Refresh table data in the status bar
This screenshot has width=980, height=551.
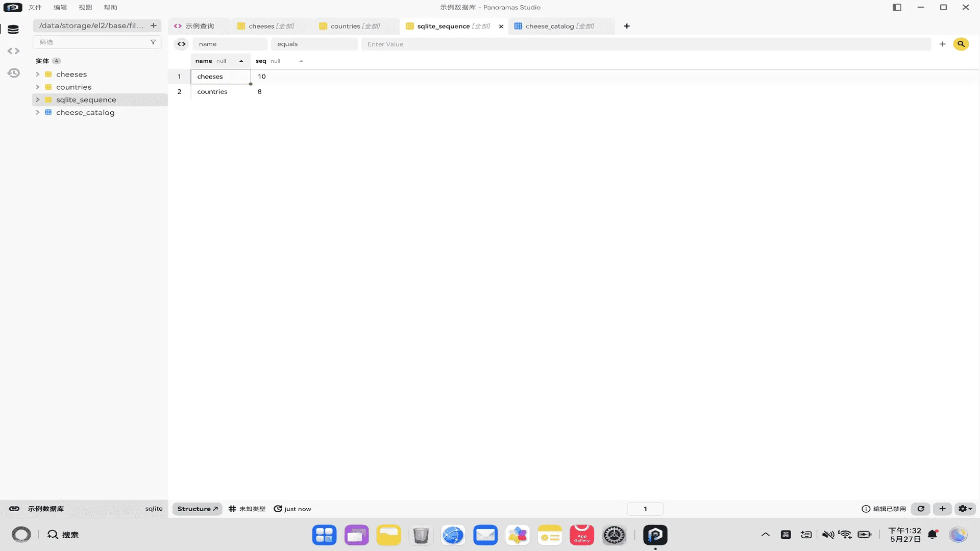(x=921, y=509)
